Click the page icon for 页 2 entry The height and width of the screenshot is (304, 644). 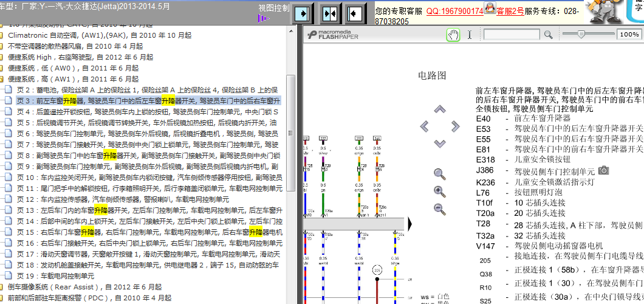[x=9, y=90]
